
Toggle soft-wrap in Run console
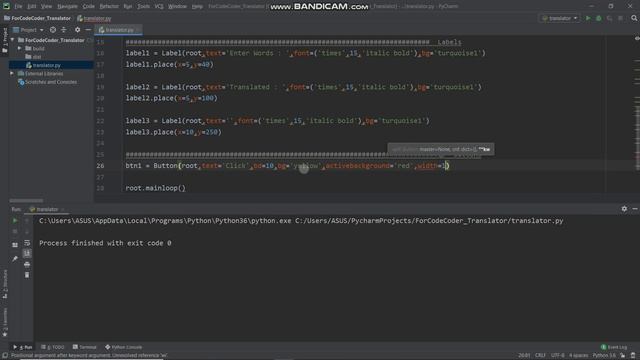point(27,243)
